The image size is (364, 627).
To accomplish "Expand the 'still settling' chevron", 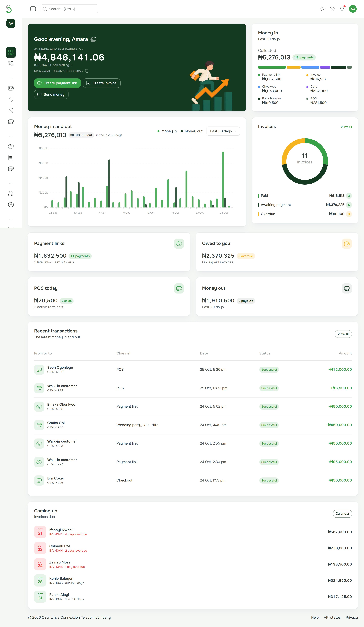I will pos(72,65).
